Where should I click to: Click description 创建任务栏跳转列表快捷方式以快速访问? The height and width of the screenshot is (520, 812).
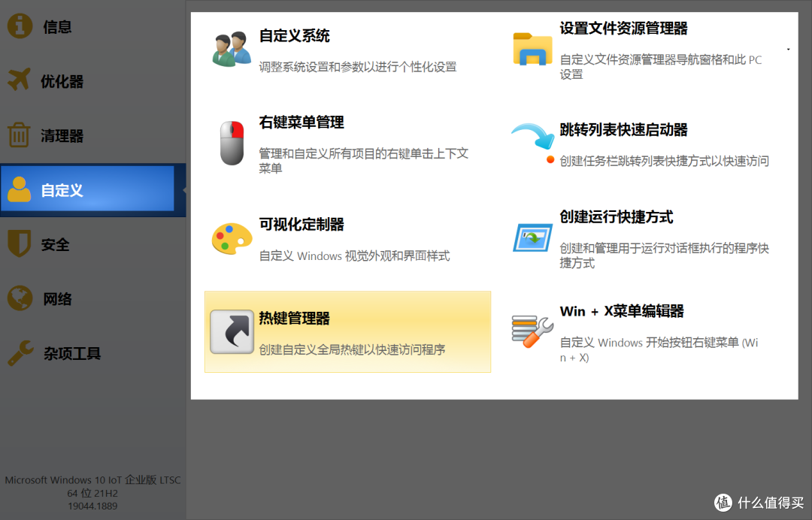[x=665, y=161]
